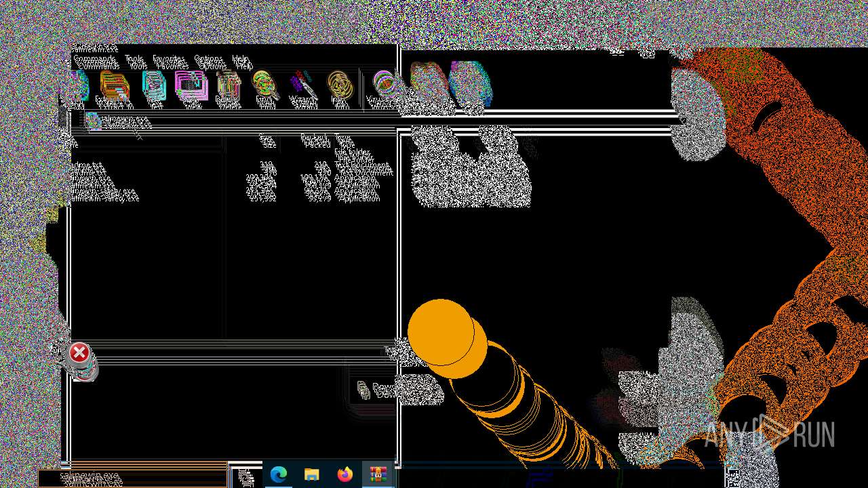868x488 pixels.
Task: Click the archive icon in address bar
Action: 93,121
